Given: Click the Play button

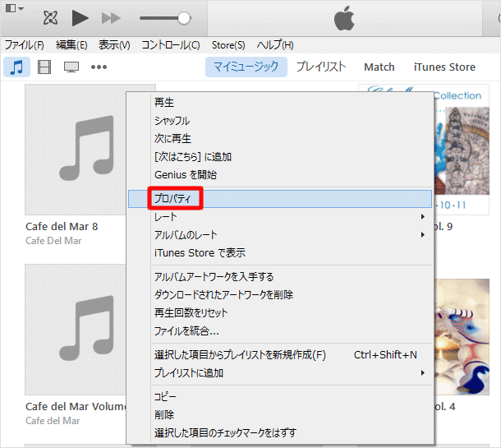Looking at the screenshot, I should click(x=80, y=18).
